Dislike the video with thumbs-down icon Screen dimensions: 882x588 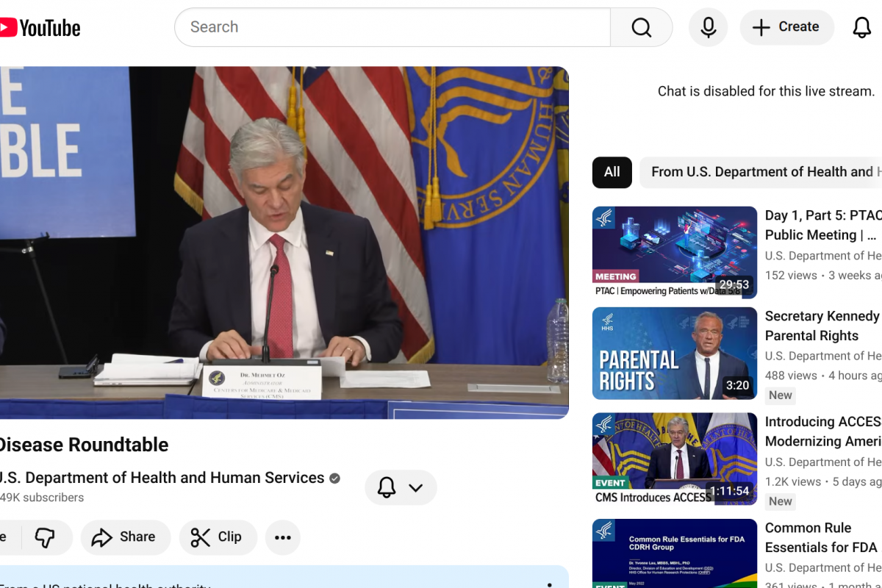[46, 537]
